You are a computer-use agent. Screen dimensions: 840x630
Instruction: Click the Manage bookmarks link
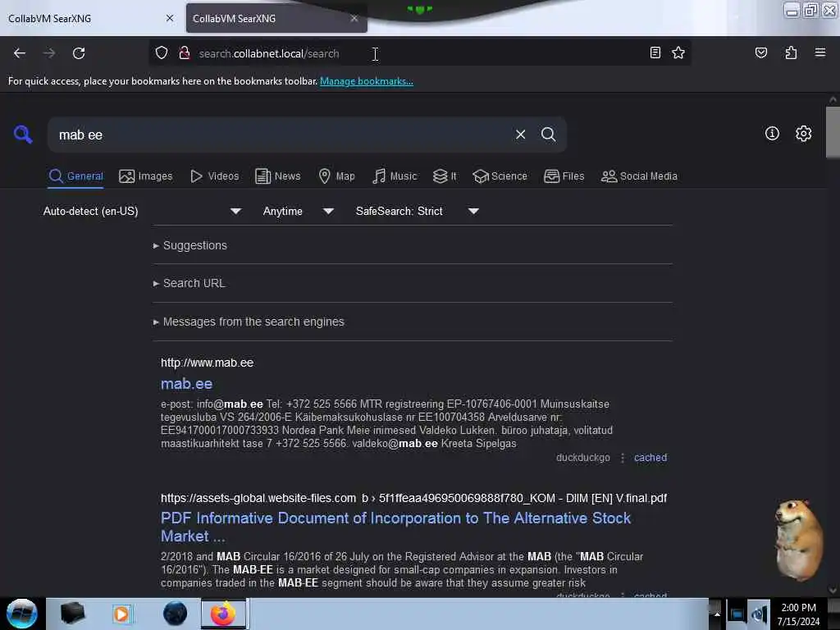pyautogui.click(x=367, y=81)
